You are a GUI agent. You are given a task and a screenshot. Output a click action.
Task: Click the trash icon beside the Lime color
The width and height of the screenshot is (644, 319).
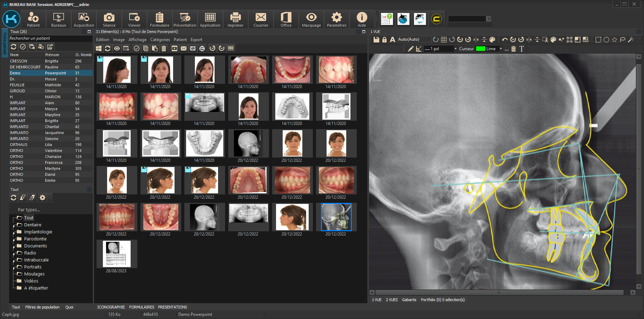pyautogui.click(x=513, y=49)
